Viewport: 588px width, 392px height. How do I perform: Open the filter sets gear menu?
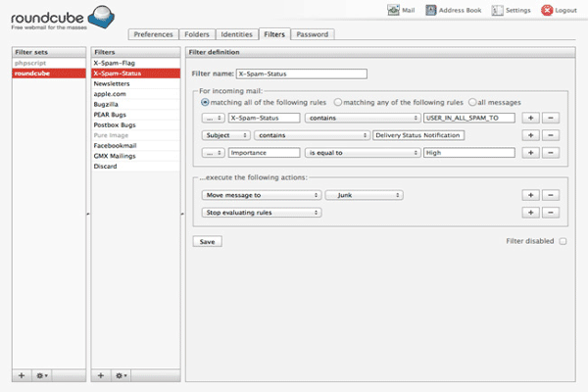pyautogui.click(x=42, y=375)
